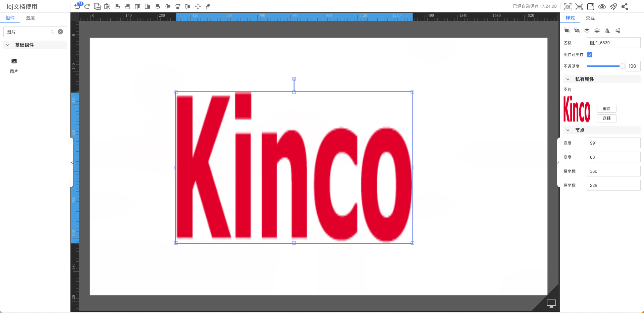Distribute objects vertically via toolbar icon
644x313 pixels.
[x=178, y=6]
